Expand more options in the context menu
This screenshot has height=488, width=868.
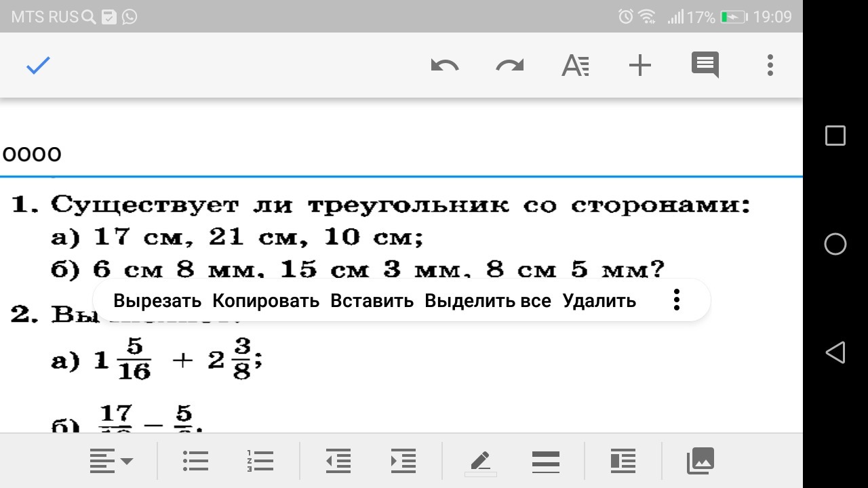(x=676, y=299)
